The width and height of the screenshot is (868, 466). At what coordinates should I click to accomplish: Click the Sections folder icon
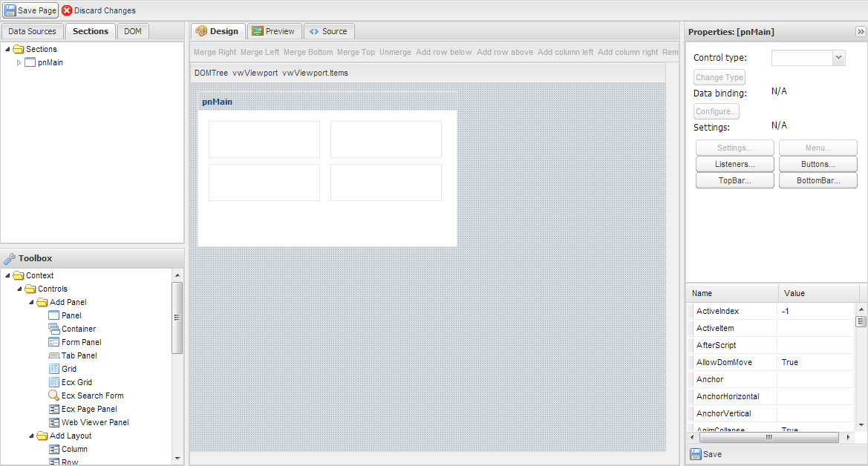pos(19,49)
